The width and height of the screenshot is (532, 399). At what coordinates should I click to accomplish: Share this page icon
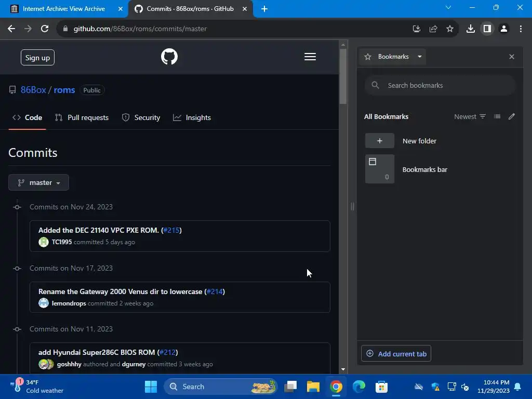point(433,29)
